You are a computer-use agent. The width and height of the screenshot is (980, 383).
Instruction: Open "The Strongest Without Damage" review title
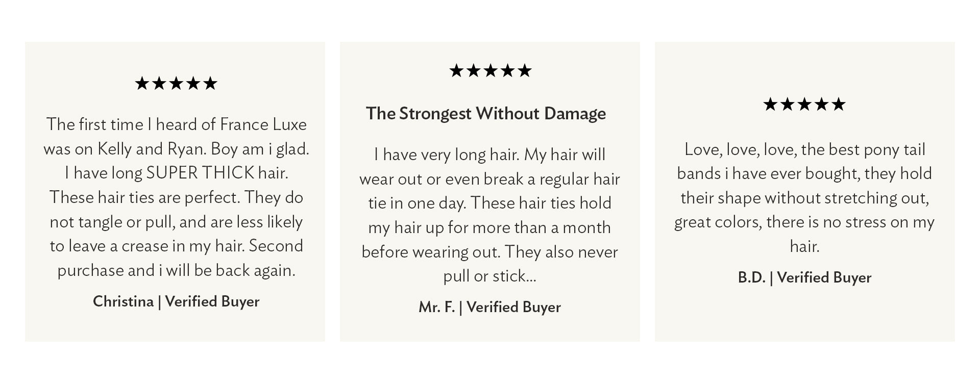coord(486,113)
